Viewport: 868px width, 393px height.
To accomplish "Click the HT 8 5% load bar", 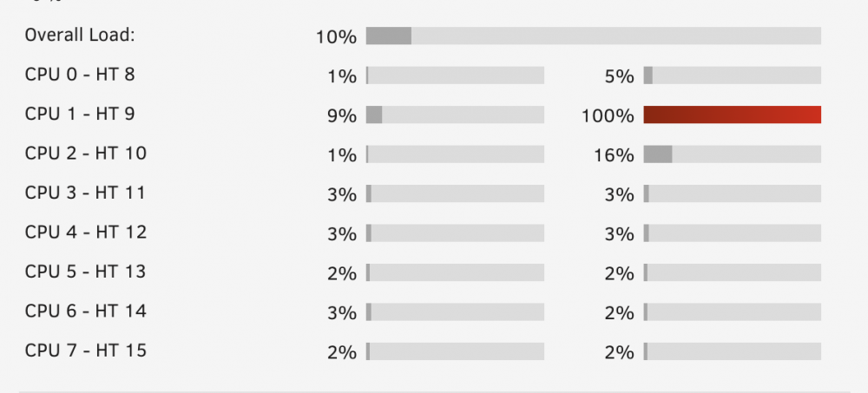I will coord(733,75).
